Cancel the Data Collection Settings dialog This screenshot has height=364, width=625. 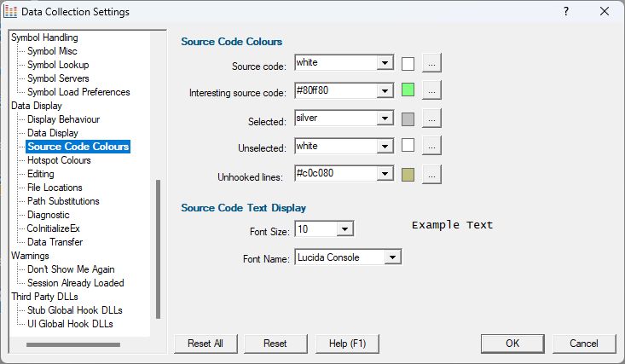(x=584, y=344)
